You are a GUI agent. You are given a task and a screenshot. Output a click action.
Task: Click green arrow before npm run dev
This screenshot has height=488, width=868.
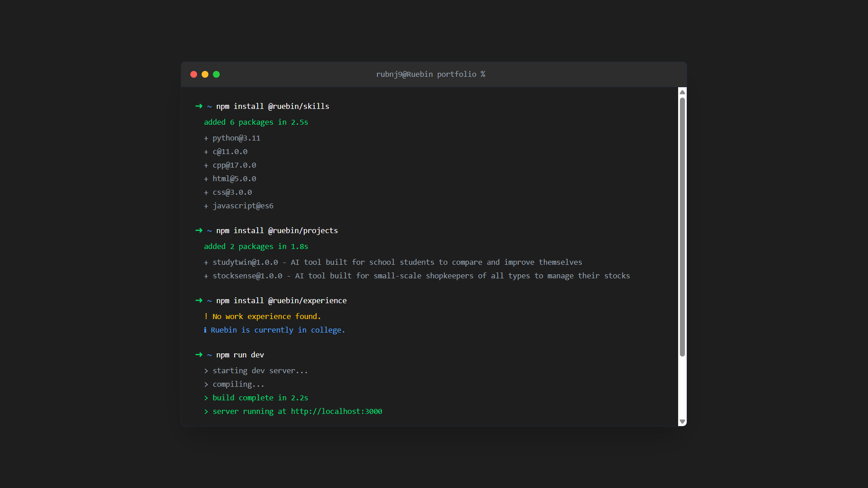198,355
